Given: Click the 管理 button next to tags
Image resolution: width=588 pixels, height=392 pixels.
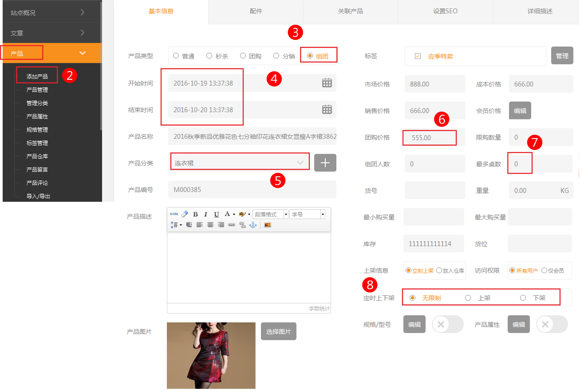Looking at the screenshot, I should pos(562,56).
